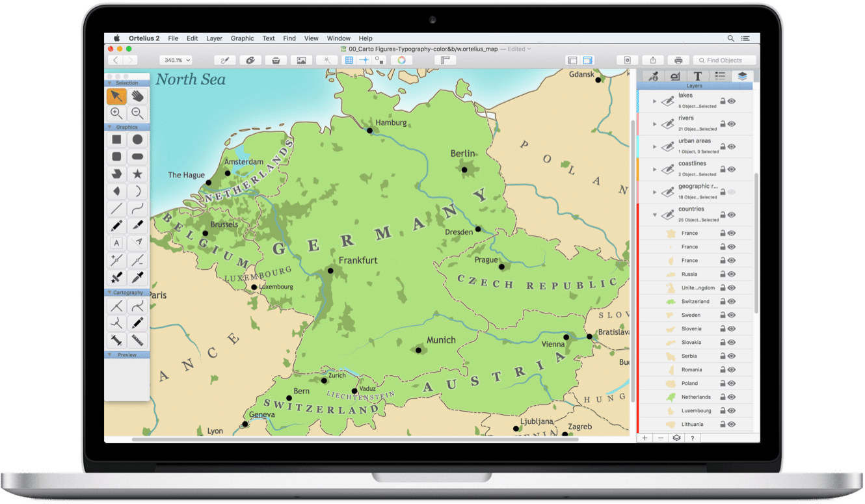The width and height of the screenshot is (865, 504).
Task: Collapse the countries layer
Action: (x=654, y=215)
